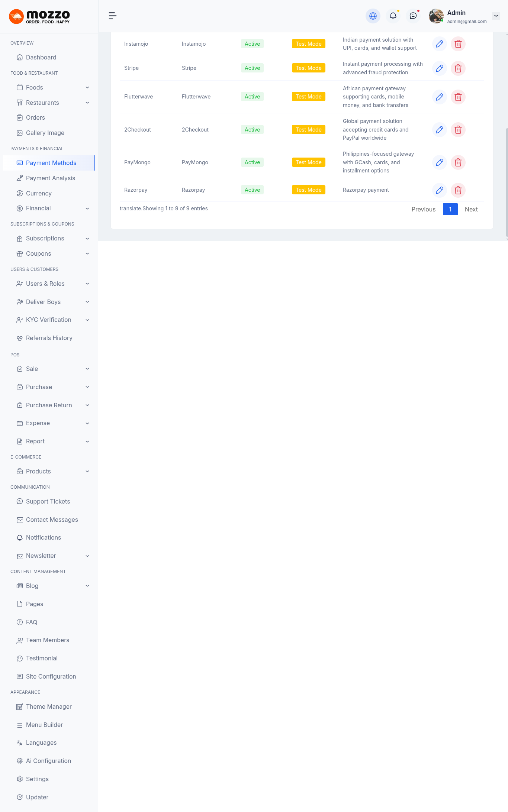
Task: Delete the Instamojo payment method
Action: point(458,44)
